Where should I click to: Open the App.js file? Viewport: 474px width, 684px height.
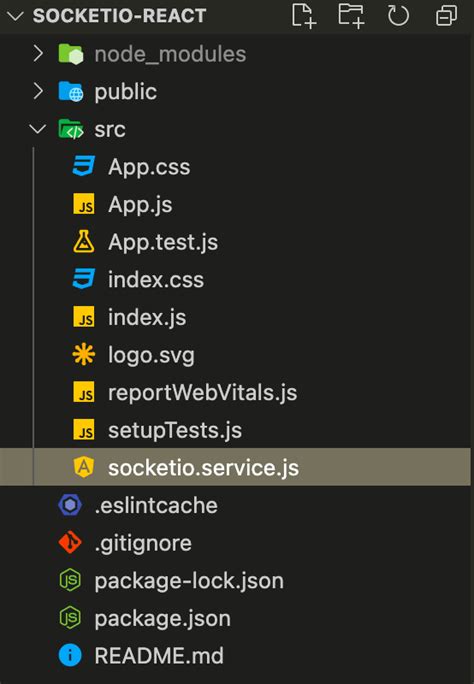point(140,205)
